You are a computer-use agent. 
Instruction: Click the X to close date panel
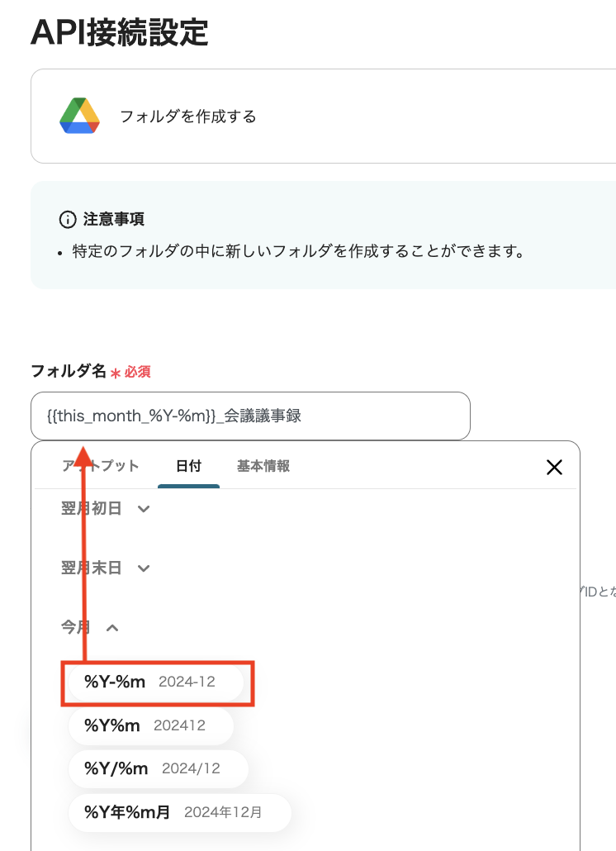554,467
